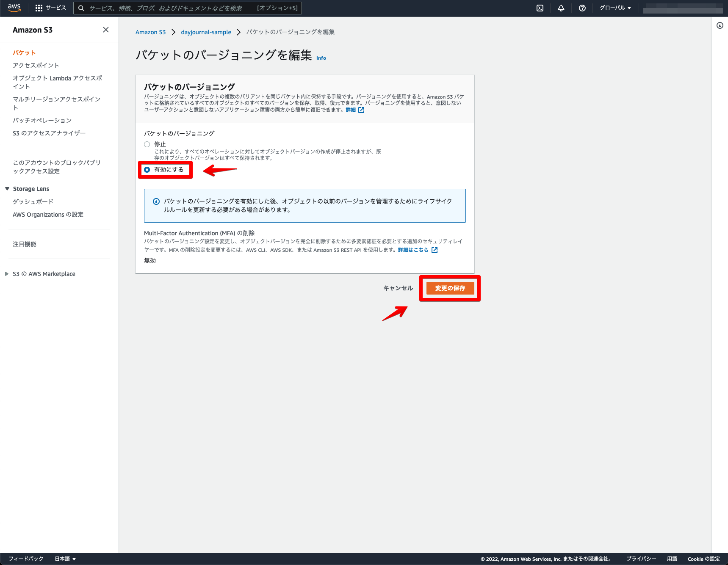
Task: Open S3 のアクセスアナライザー
Action: click(x=49, y=133)
